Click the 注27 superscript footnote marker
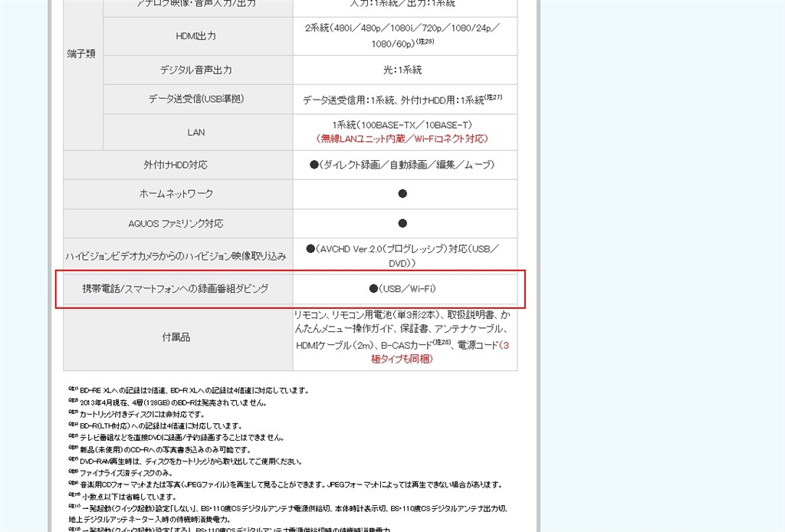The image size is (785, 532). tap(493, 97)
